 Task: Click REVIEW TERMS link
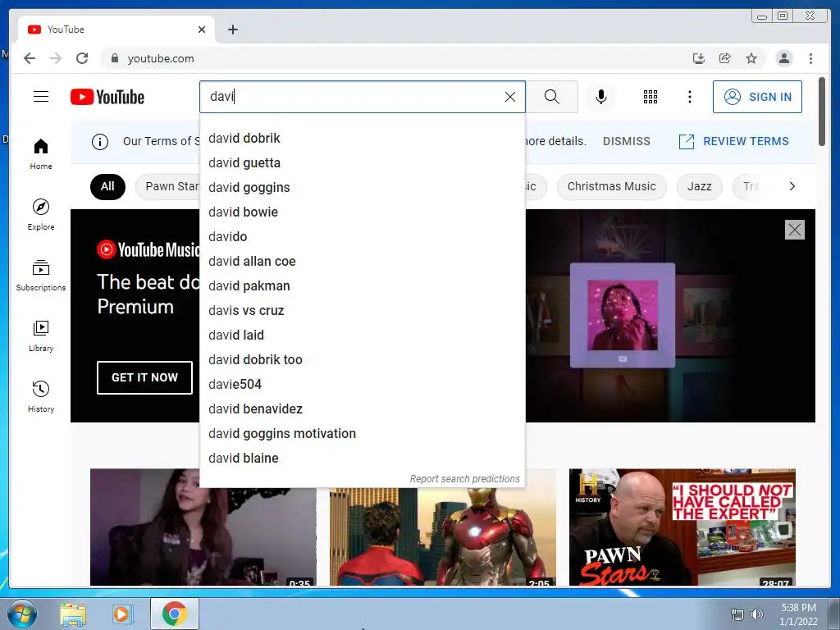tap(733, 141)
